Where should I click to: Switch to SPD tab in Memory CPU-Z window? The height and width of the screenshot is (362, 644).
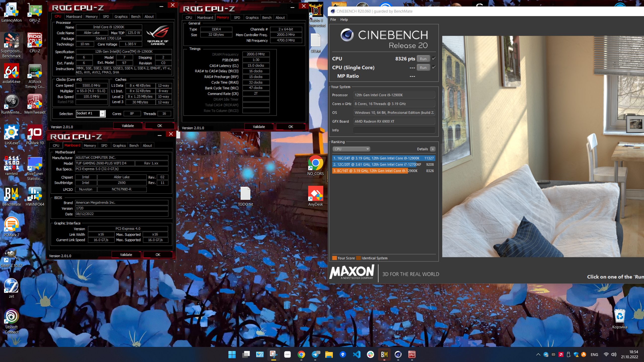(237, 18)
